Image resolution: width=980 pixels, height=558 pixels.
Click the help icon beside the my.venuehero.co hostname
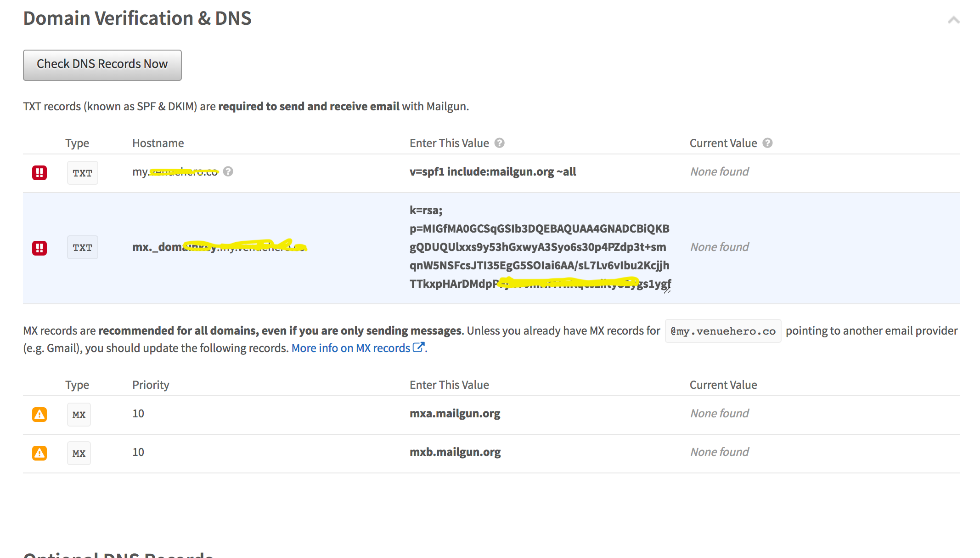(228, 171)
